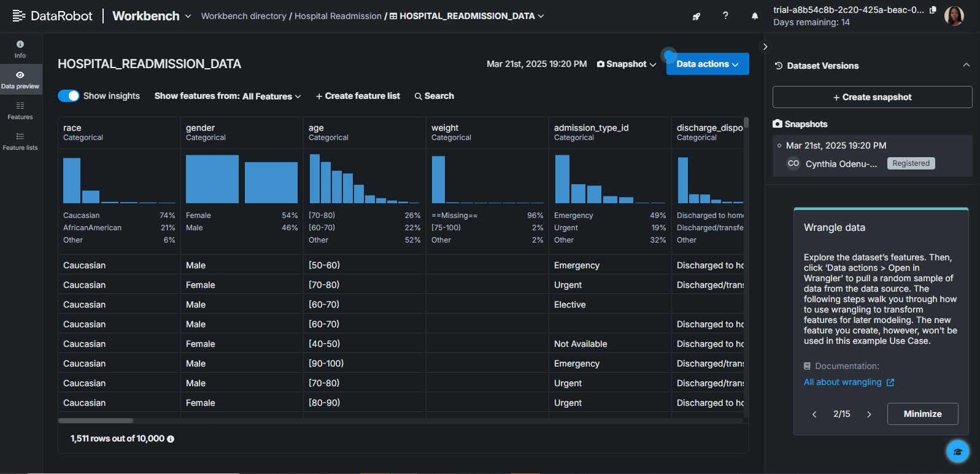
Task: Collapse the Dataset Versions section
Action: coord(966,65)
